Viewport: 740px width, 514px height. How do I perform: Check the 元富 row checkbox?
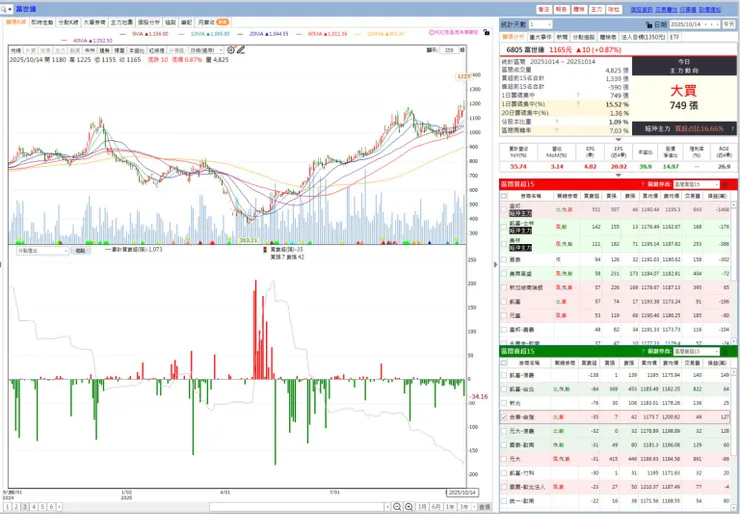504,315
